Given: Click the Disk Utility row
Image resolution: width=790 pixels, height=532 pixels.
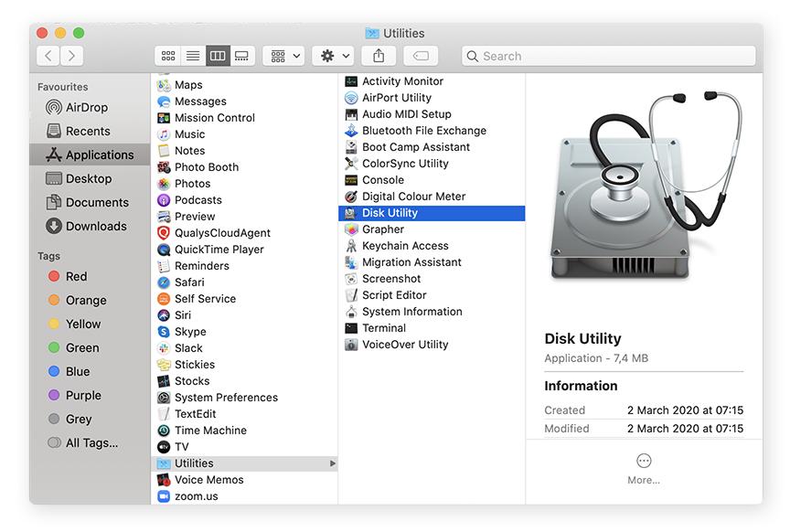Looking at the screenshot, I should coord(432,213).
